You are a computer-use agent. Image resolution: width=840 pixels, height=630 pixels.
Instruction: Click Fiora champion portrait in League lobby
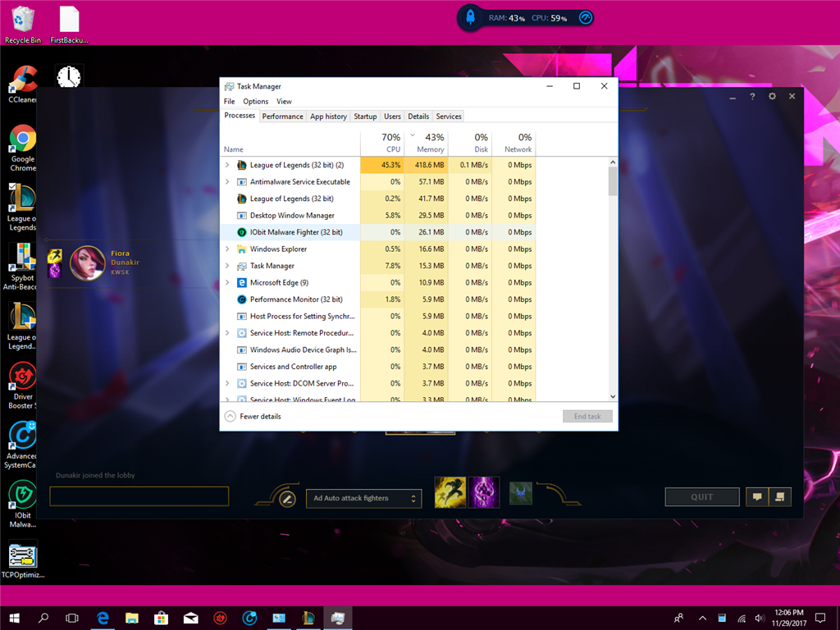[x=87, y=262]
